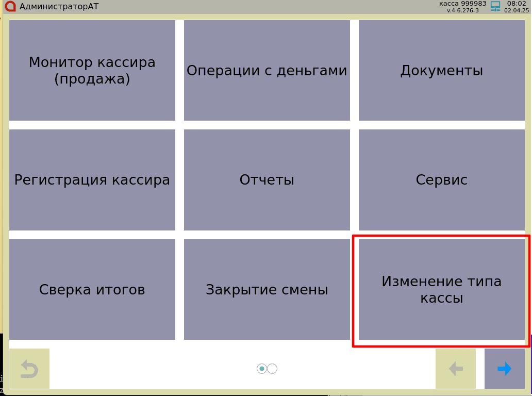Click the red application logo icon
The image size is (532, 396).
pyautogui.click(x=10, y=6)
